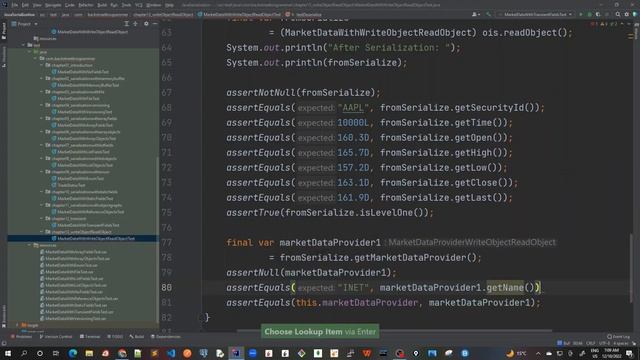This screenshot has width=640, height=360.
Task: Click the highlighted getName call
Action: 505,288
